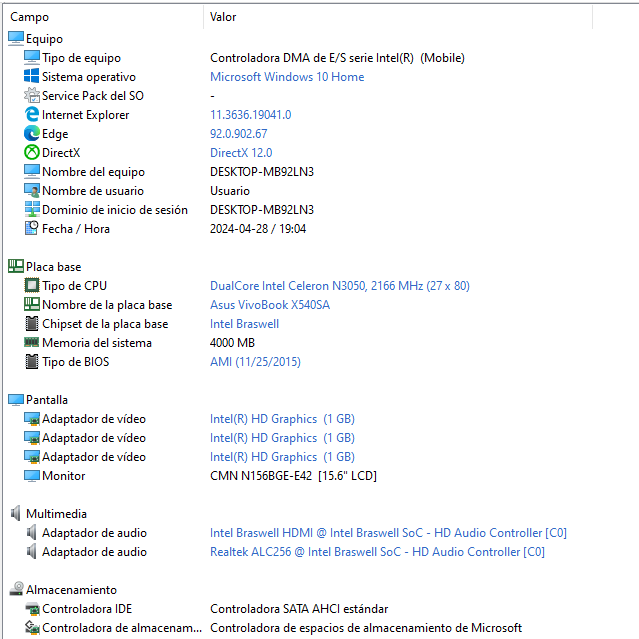Click the Multimedia section speaker icon
639x639 pixels.
[x=16, y=513]
